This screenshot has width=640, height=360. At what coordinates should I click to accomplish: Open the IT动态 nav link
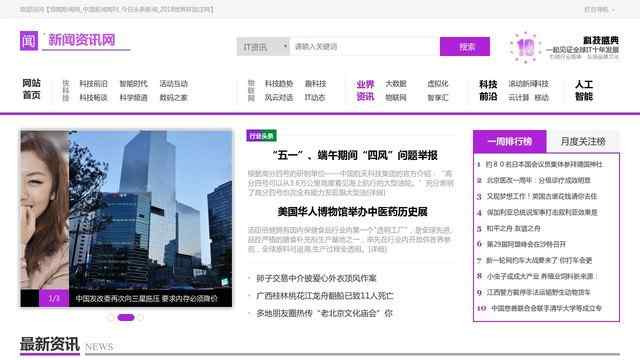(x=315, y=98)
